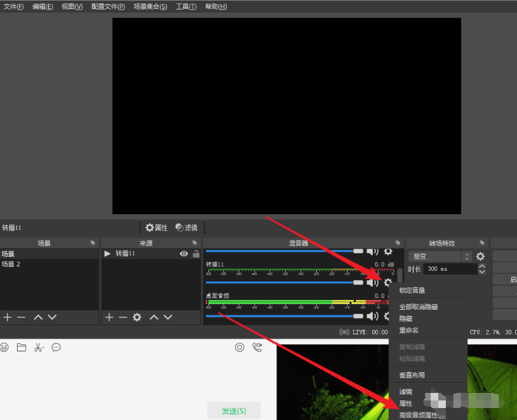517x420 pixels.
Task: Open the 滤镜 filters button for the source
Action: click(x=186, y=227)
